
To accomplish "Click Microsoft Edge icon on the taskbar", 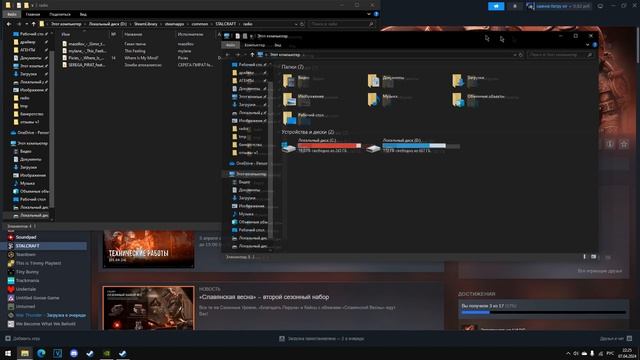I will [41, 353].
